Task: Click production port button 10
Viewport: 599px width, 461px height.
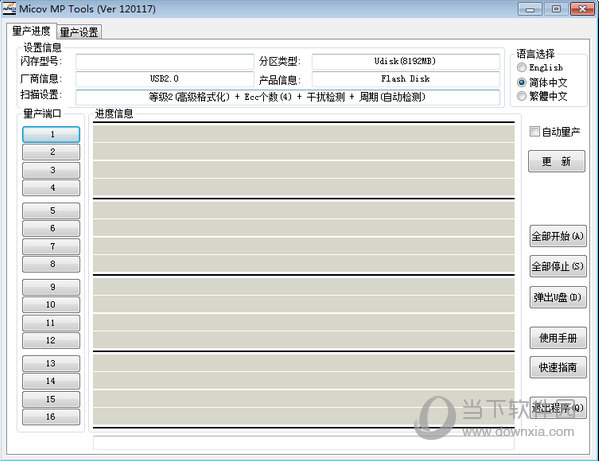Action: (51, 304)
